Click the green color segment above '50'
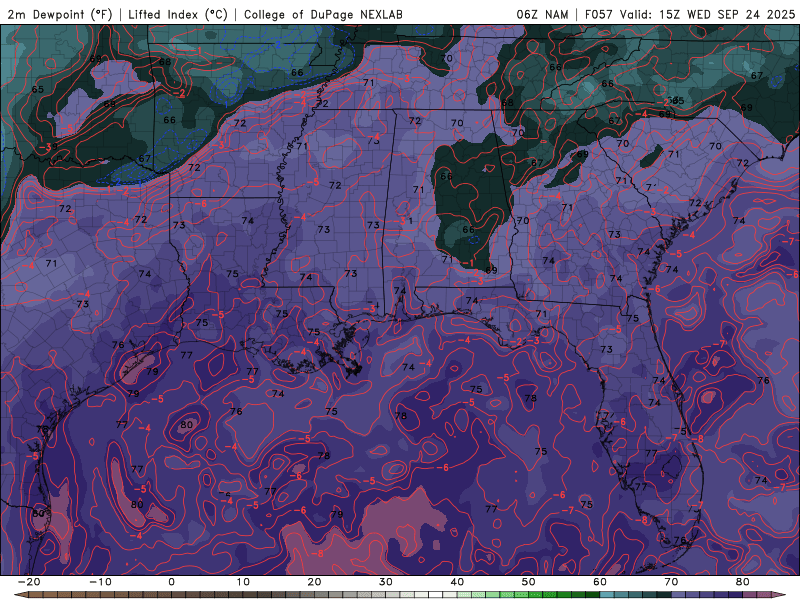Image resolution: width=800 pixels, height=600 pixels. point(536,595)
